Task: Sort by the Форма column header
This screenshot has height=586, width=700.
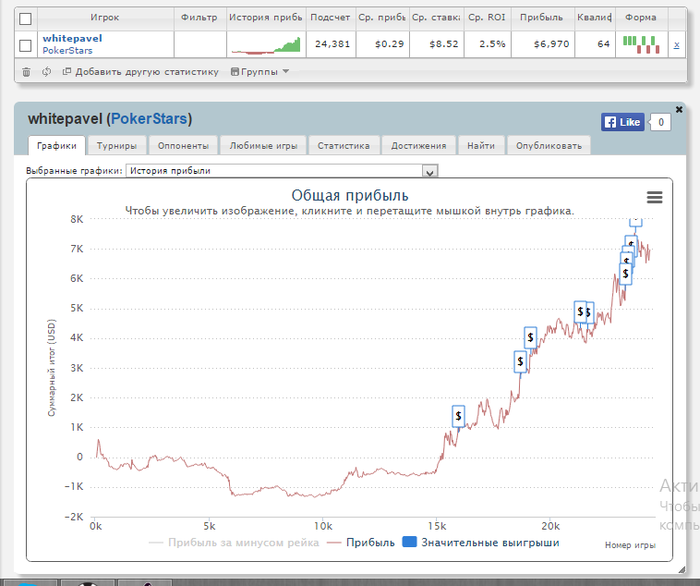Action: click(x=641, y=18)
